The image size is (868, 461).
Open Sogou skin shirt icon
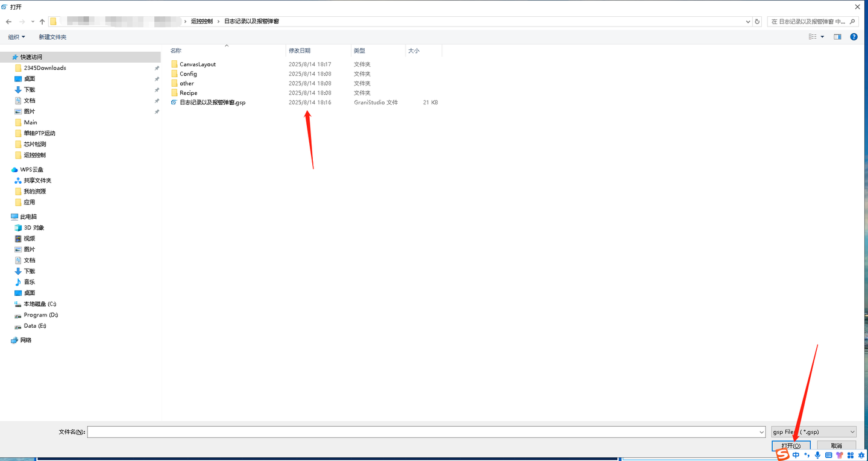[x=840, y=455]
